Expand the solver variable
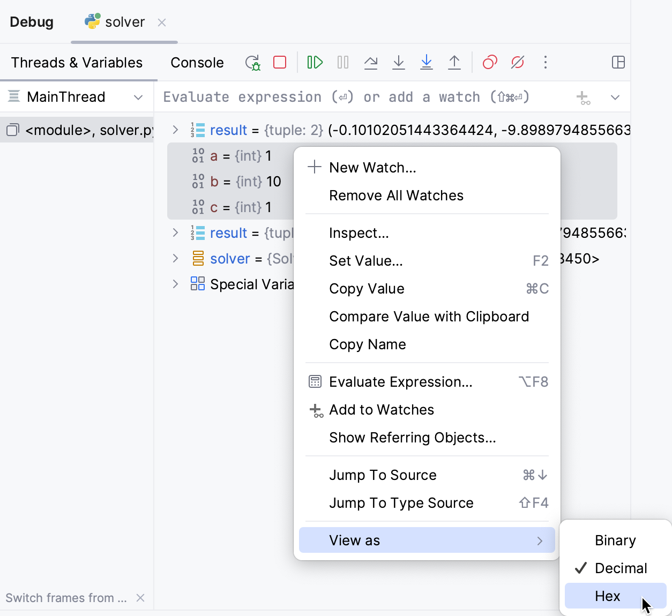Image resolution: width=672 pixels, height=616 pixels. coord(175,258)
